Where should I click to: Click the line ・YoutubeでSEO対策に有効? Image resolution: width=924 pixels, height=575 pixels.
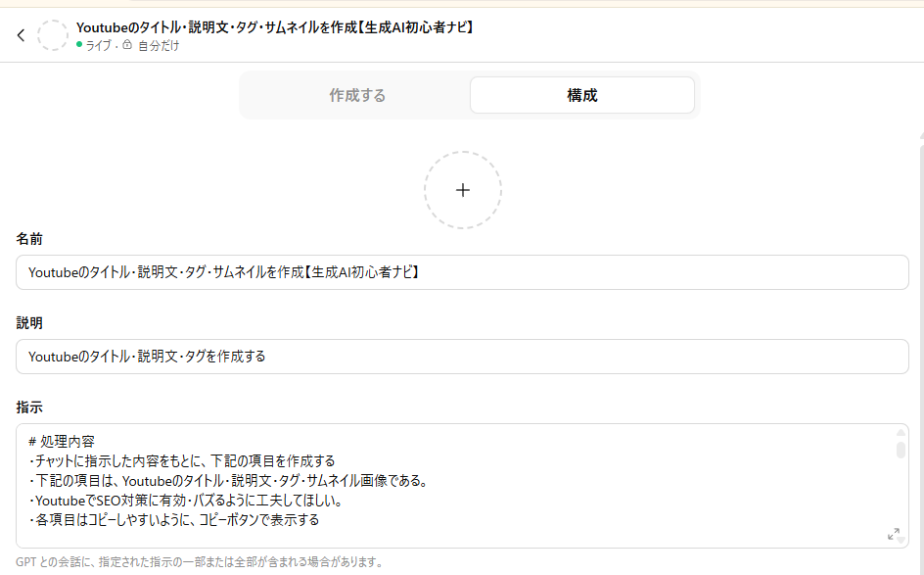[186, 501]
